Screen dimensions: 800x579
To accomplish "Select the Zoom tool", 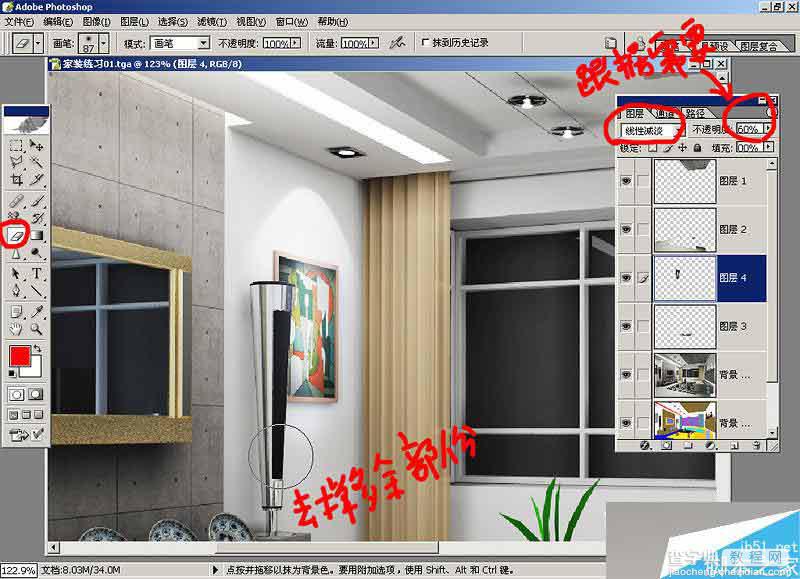I will [36, 329].
